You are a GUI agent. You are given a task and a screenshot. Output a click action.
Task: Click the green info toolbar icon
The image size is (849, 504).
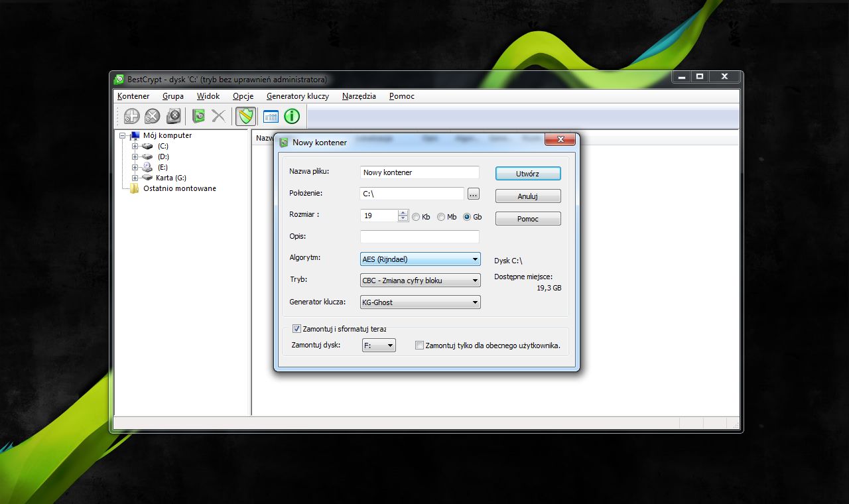[x=291, y=115]
